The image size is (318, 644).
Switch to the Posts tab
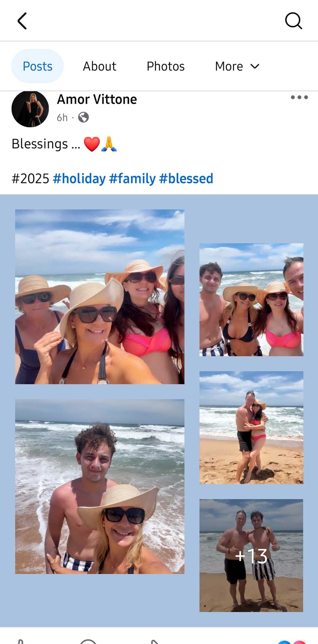(x=37, y=66)
